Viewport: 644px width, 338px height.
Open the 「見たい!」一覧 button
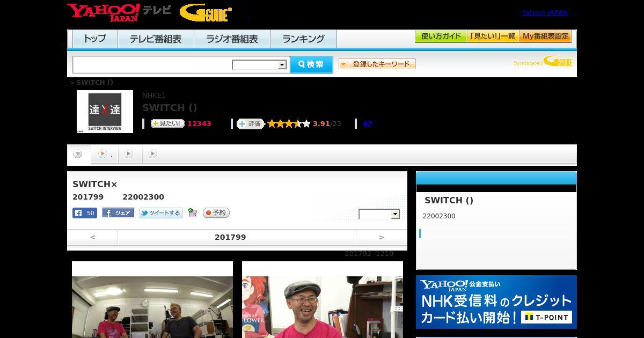point(493,36)
